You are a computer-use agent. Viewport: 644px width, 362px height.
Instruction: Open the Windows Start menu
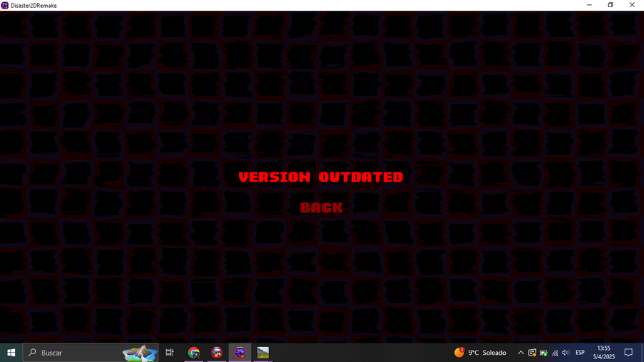click(11, 353)
